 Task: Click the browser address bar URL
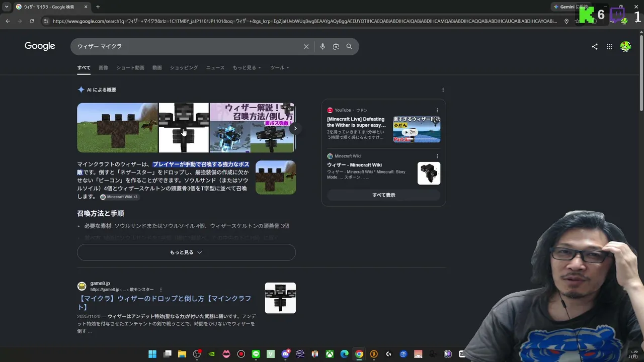(x=305, y=21)
